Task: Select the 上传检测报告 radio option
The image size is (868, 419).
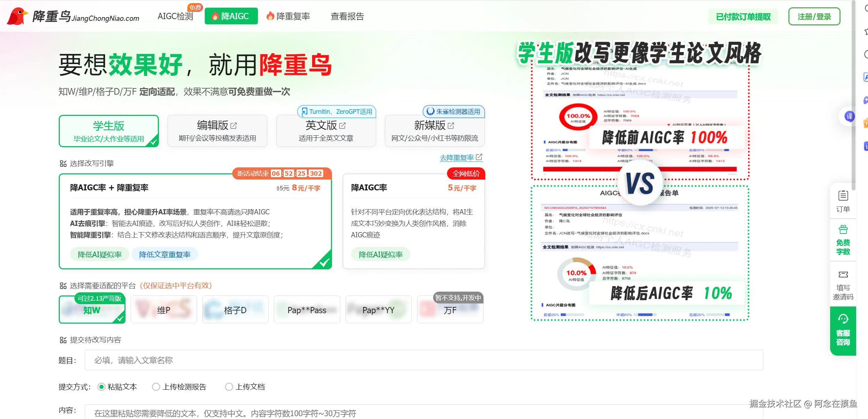Action: [156, 387]
